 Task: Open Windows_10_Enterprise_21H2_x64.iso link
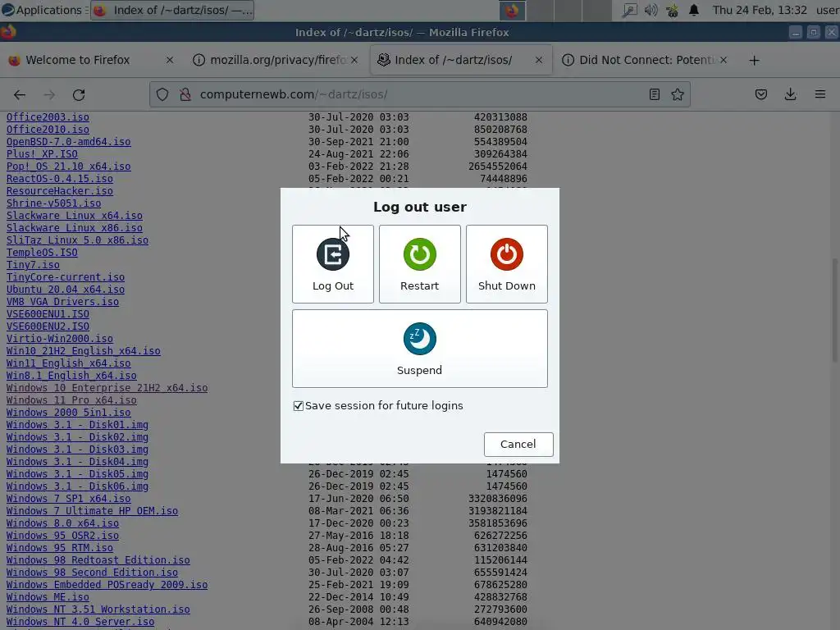click(x=107, y=388)
